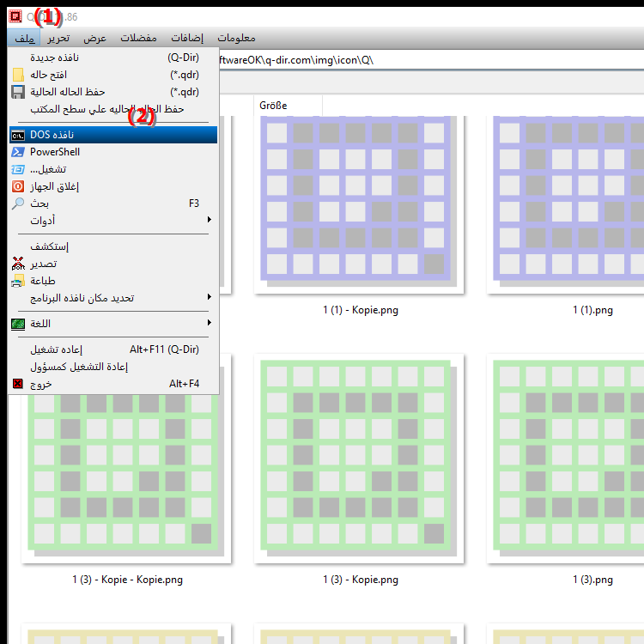Select thumbnail of 1 (3).png
This screenshot has height=644, width=644.
pos(565,459)
